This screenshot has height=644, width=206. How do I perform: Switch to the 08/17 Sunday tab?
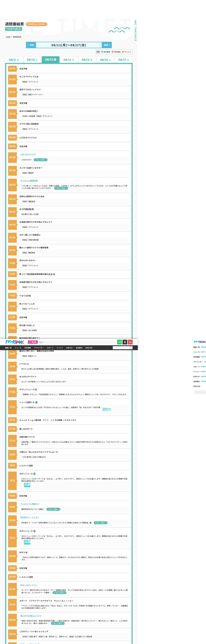[x=123, y=60]
